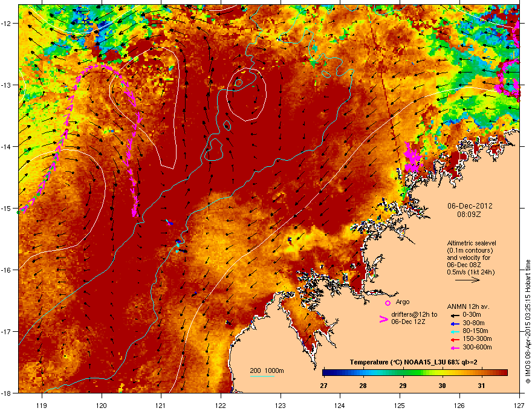This screenshot has height=411, width=532.
Task: Click the Argo magenta circle legend marker
Action: click(388, 303)
